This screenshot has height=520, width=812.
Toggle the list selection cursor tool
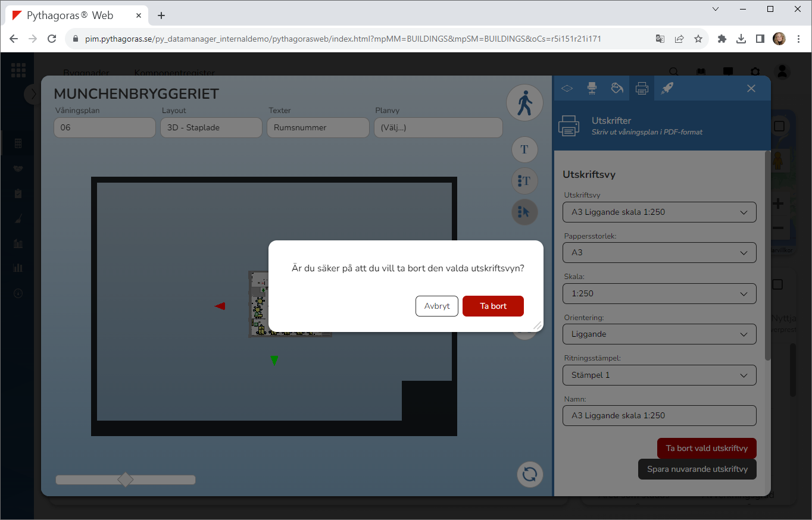[x=524, y=212]
